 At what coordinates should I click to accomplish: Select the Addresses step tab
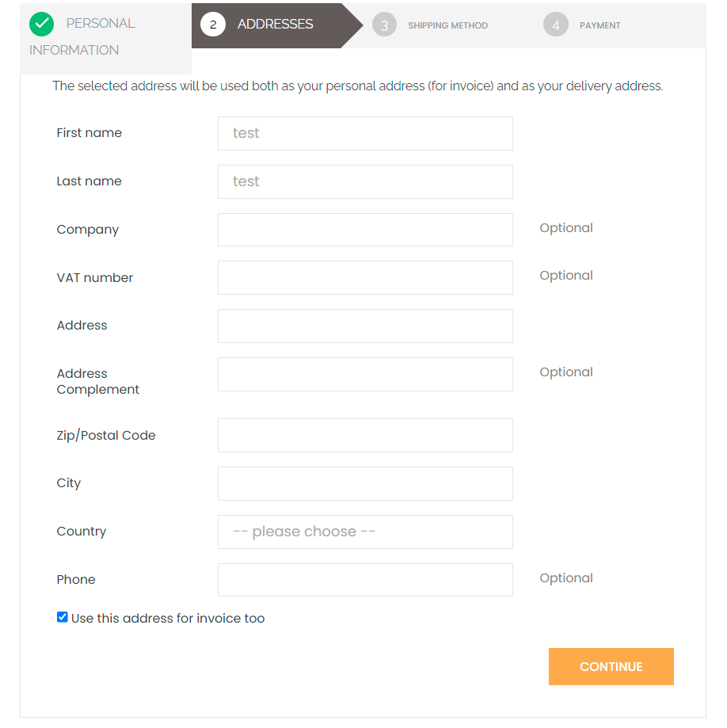pyautogui.click(x=275, y=25)
